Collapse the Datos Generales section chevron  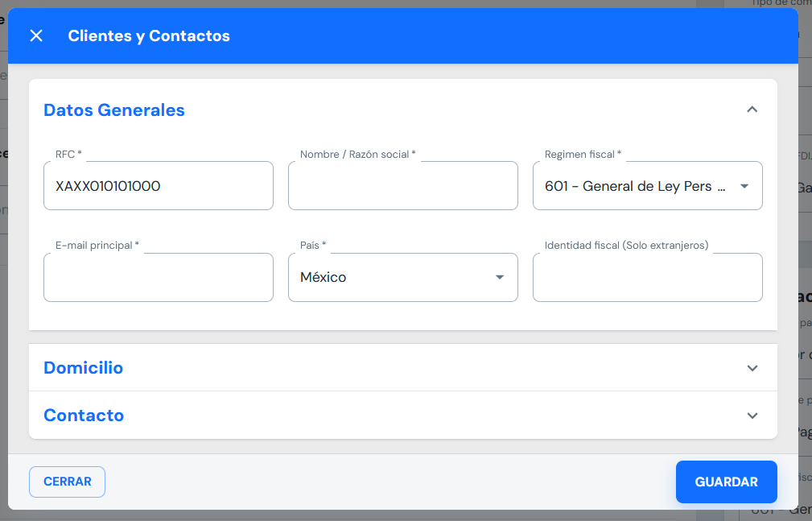coord(752,110)
